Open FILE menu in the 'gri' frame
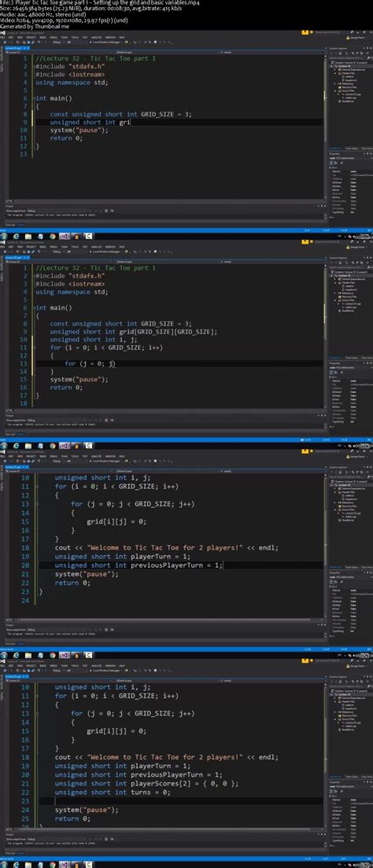Viewport: 373px width, 868px height. click(x=2, y=36)
